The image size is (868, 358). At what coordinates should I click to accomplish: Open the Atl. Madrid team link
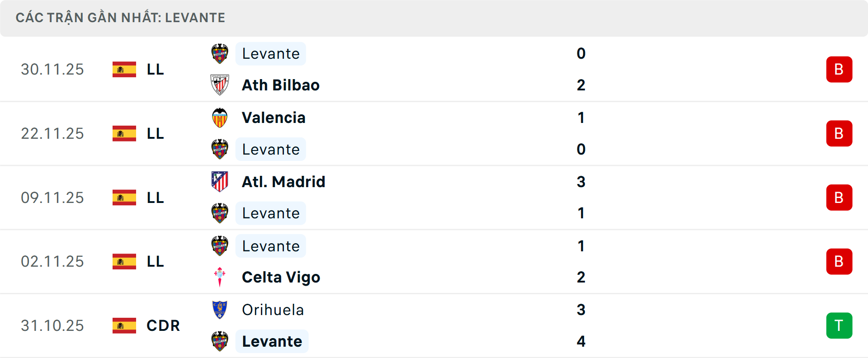[283, 182]
